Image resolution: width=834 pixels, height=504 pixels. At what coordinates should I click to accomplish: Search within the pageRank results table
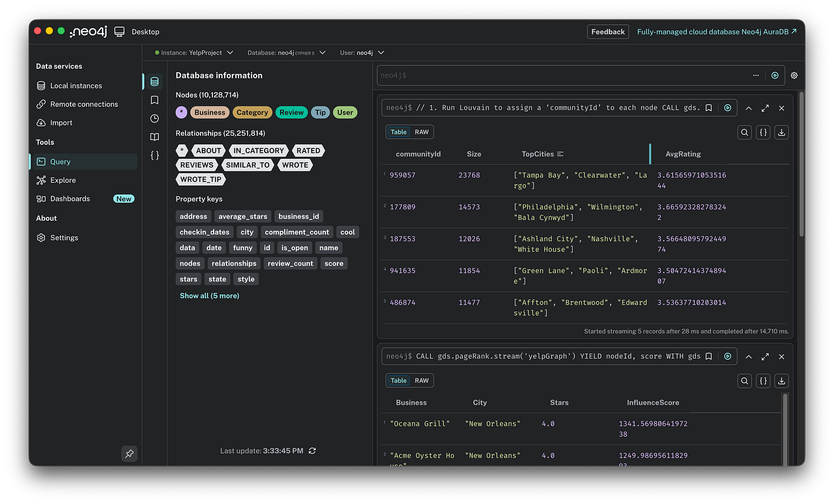tap(745, 381)
